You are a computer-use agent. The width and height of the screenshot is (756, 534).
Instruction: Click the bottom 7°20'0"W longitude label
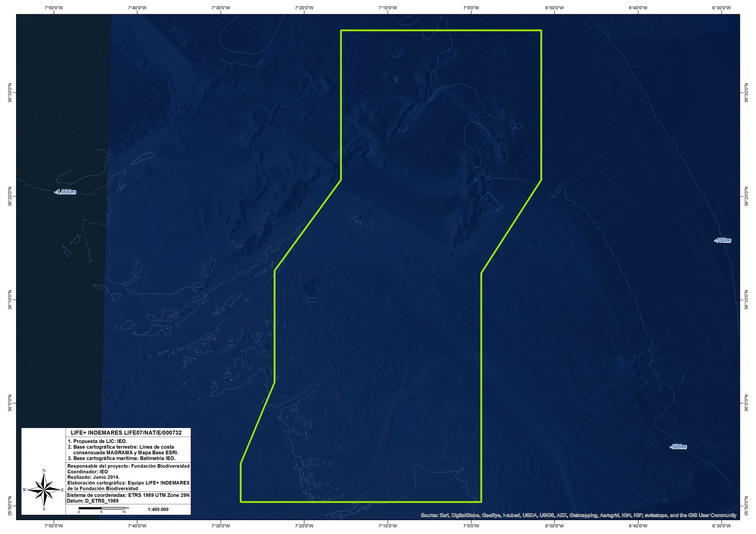304,526
